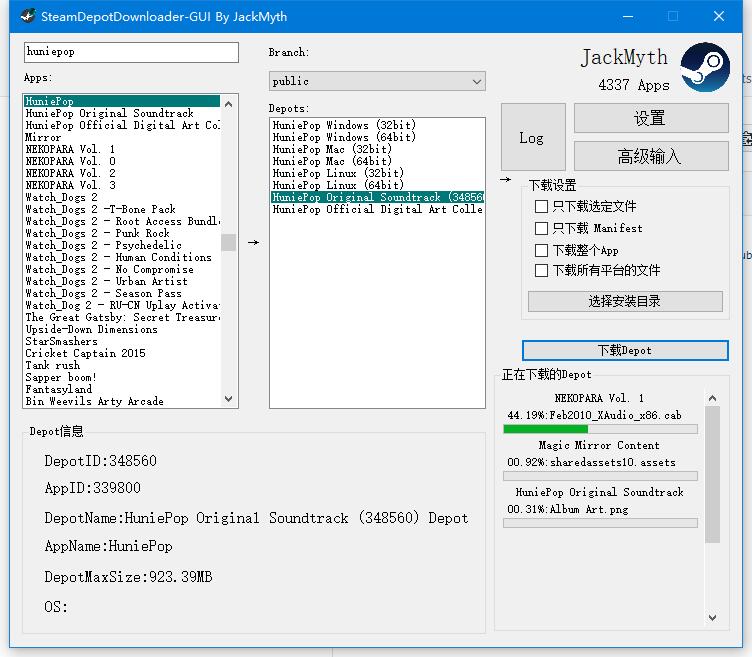Click downloading list scroll up arrow

coord(712,399)
